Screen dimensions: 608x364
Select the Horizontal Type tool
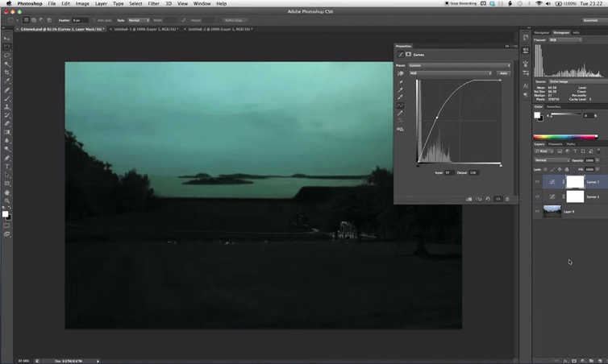coord(6,166)
